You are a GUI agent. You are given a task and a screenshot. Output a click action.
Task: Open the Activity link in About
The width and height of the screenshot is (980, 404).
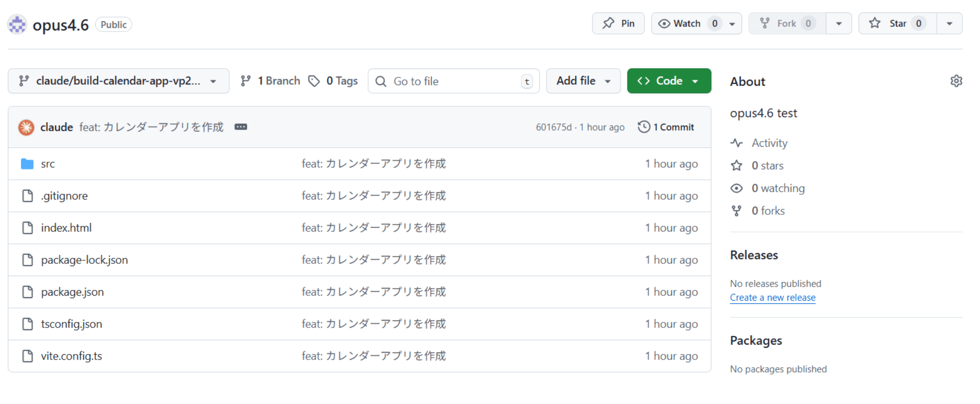769,143
